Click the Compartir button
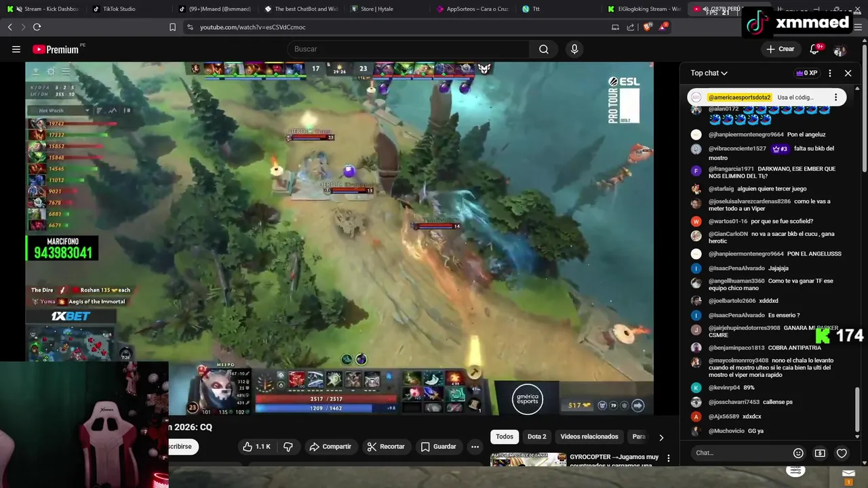868x488 pixels. (331, 447)
